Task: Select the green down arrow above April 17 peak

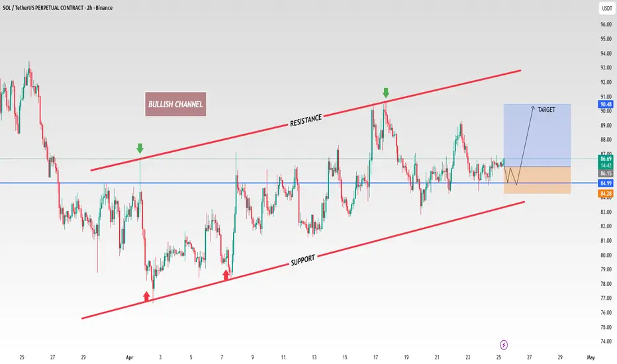Action: tap(385, 93)
